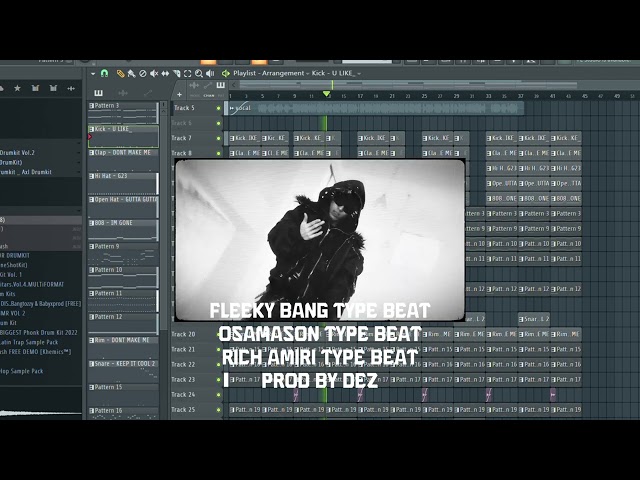Select Hi Hat - G23 pattern in picker
640x480 pixels.
(x=123, y=183)
